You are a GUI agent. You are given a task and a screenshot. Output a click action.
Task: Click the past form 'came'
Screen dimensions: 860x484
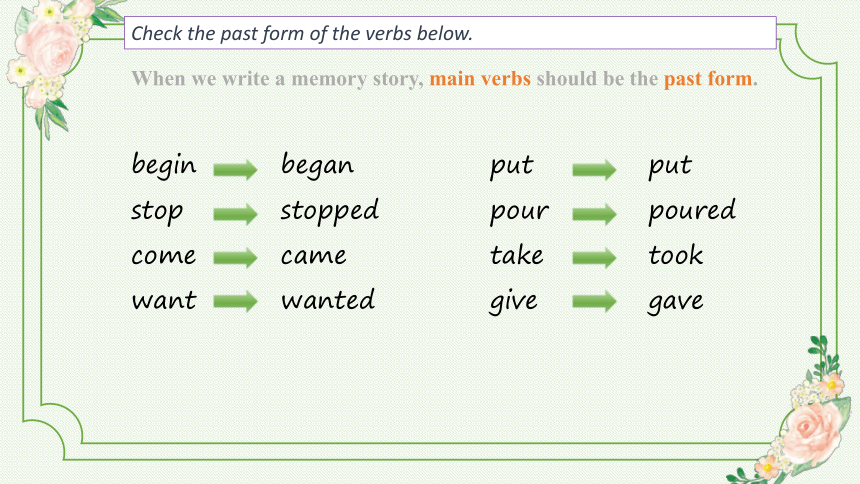pos(314,256)
